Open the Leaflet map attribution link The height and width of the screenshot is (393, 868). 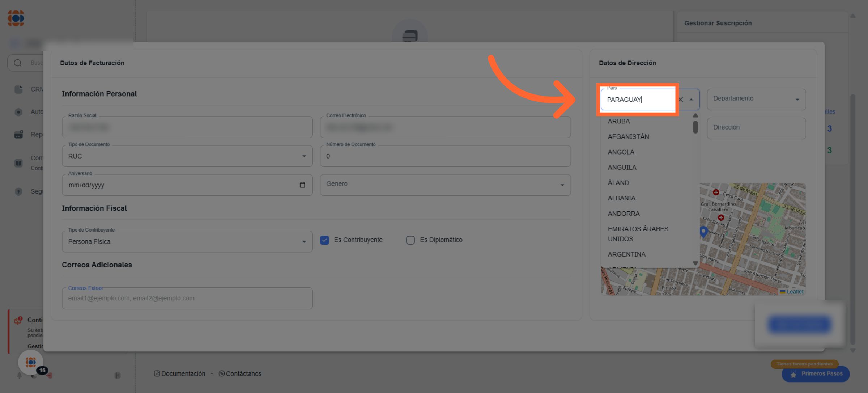795,292
